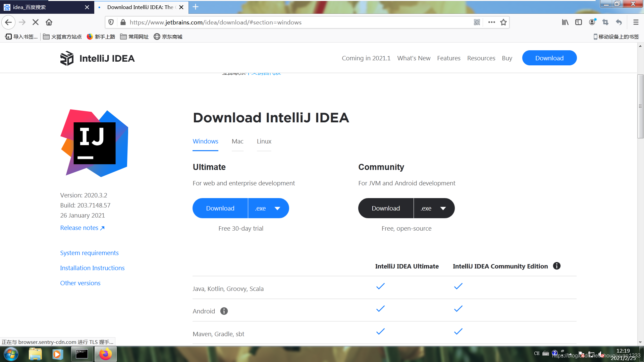Click 'Build: 203.7148.57' text
The height and width of the screenshot is (362, 644).
coord(85,205)
